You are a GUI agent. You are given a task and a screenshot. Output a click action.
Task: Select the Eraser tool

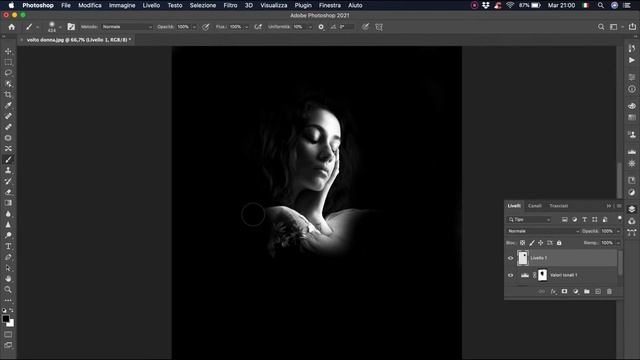pyautogui.click(x=8, y=192)
